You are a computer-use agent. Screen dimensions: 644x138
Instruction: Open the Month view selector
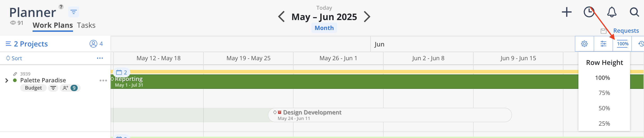click(324, 28)
